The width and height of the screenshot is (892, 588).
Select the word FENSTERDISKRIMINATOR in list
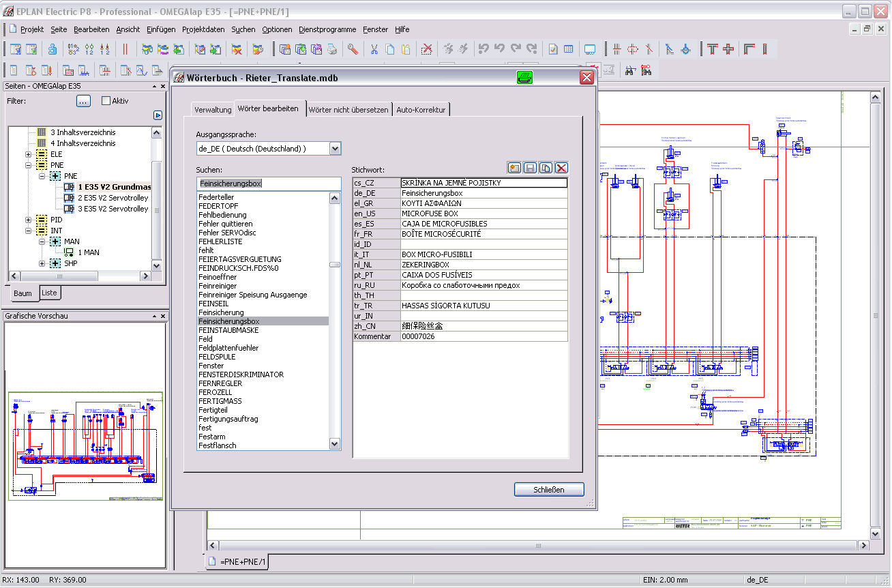(x=241, y=374)
